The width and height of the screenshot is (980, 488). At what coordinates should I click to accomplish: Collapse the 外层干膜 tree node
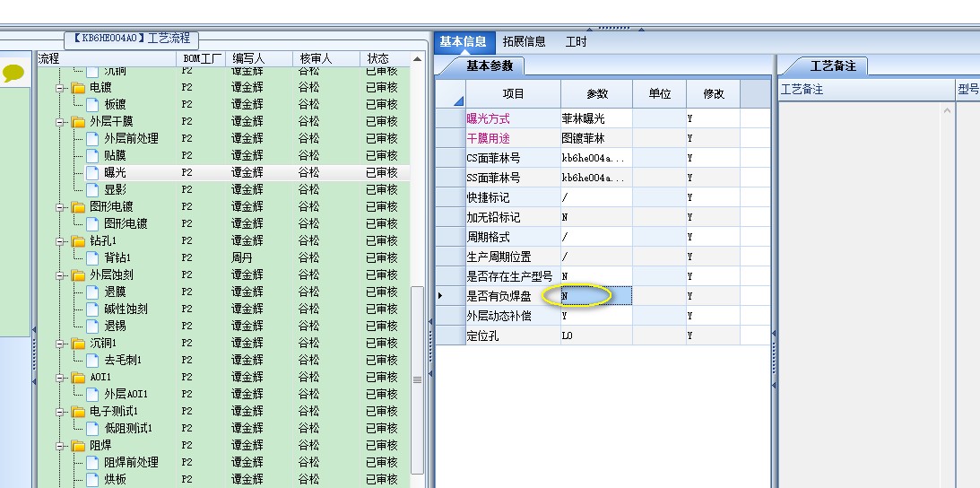[61, 122]
